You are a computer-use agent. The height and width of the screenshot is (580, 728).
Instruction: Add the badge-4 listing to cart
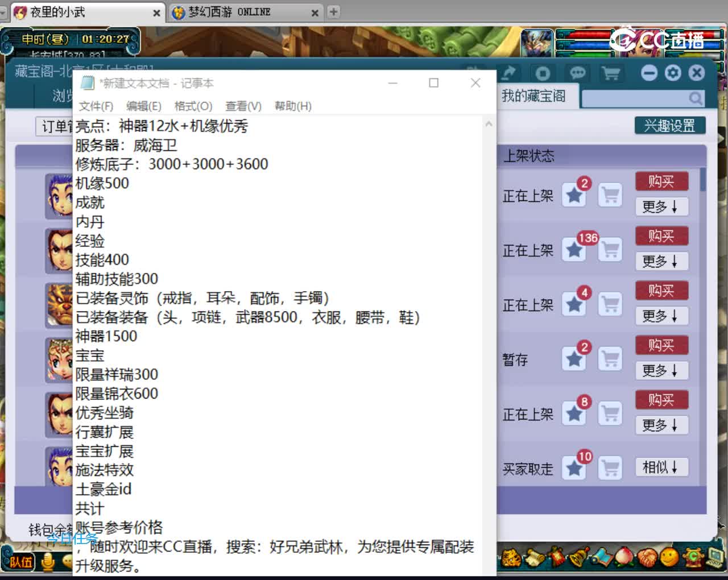(610, 304)
